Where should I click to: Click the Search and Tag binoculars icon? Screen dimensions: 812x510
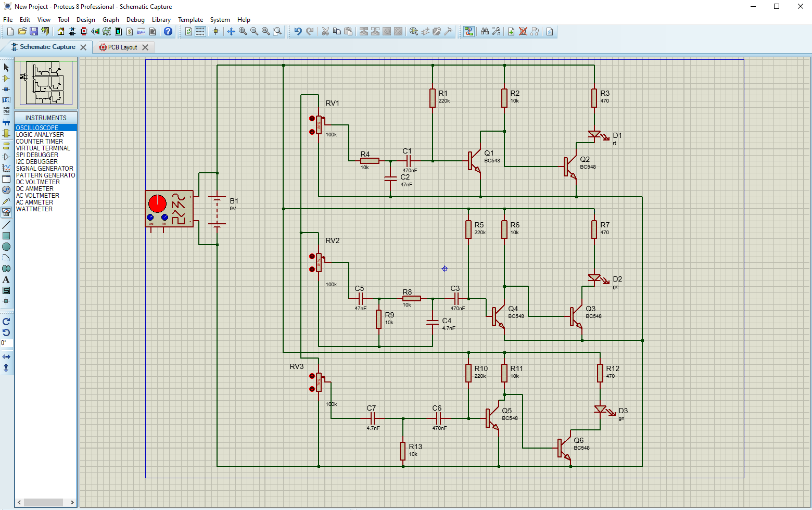485,32
